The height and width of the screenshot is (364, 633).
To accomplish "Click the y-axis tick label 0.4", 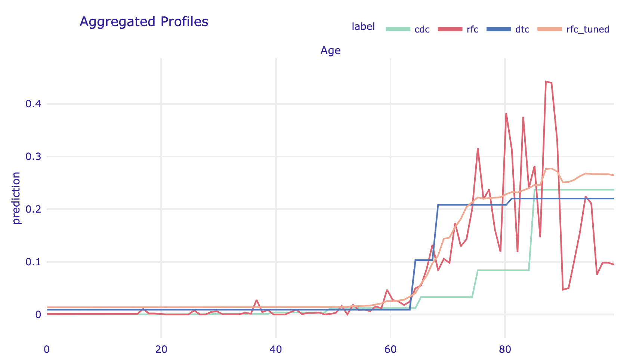I will [x=33, y=104].
